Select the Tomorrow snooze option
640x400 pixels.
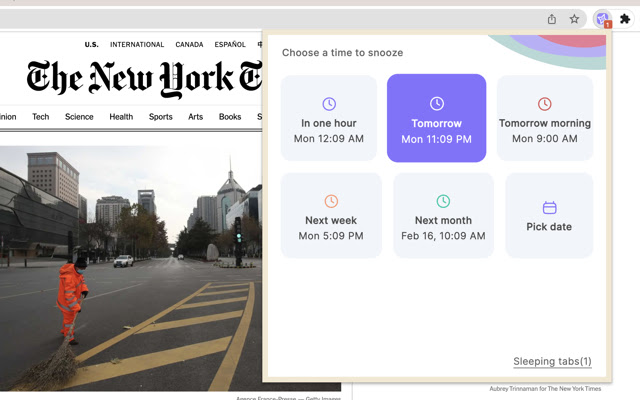[x=436, y=118]
